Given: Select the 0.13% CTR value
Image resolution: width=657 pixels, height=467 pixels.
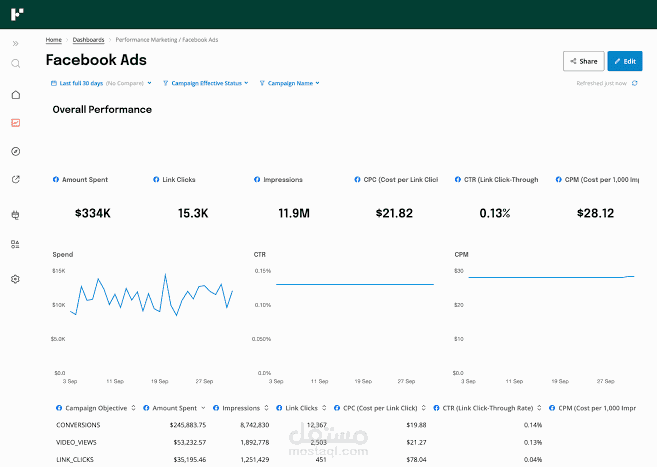Looking at the screenshot, I should coord(495,213).
